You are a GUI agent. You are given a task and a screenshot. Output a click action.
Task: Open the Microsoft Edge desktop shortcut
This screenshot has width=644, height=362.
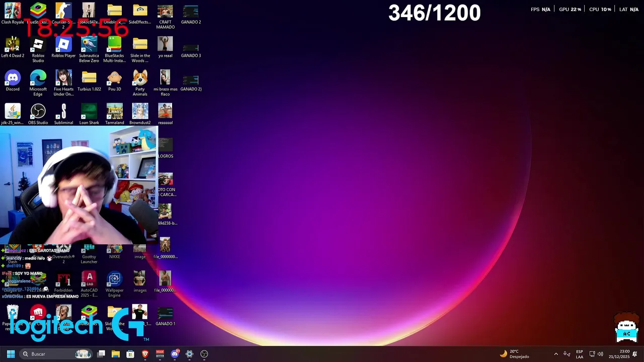coord(38,83)
